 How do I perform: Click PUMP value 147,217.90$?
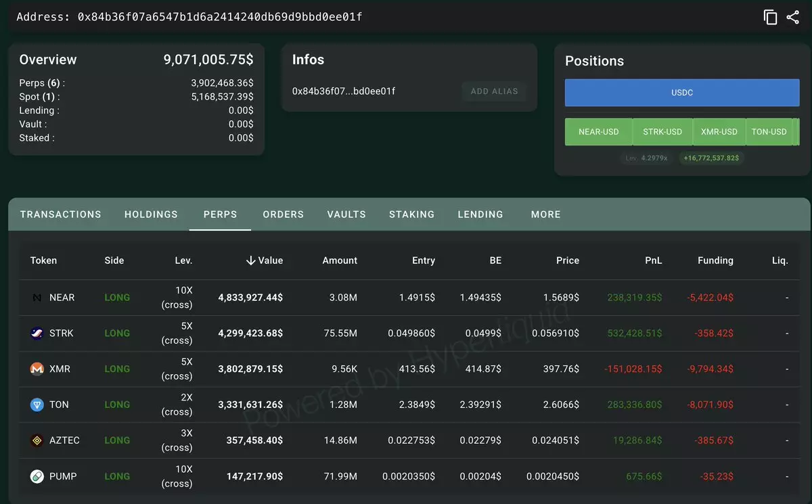tap(254, 476)
